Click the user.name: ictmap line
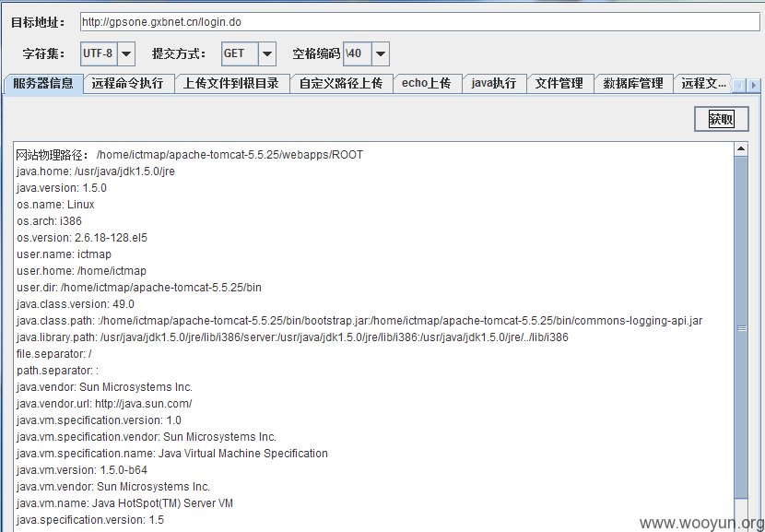Viewport: 765px width, 532px height. (64, 254)
